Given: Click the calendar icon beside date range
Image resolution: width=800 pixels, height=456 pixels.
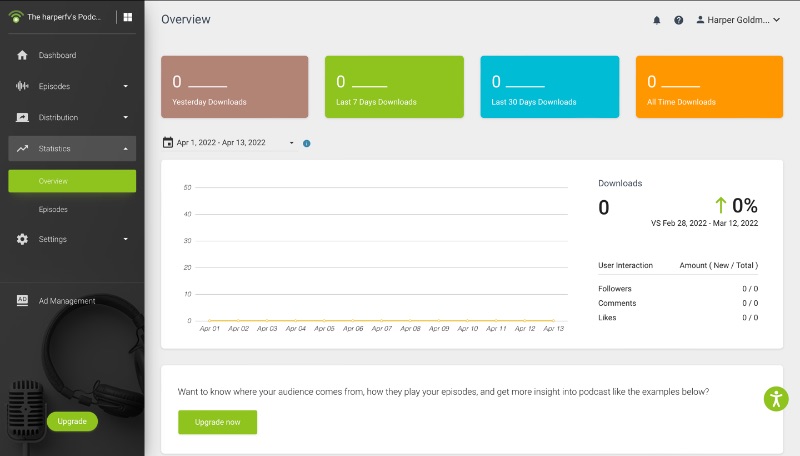Looking at the screenshot, I should click(x=168, y=142).
